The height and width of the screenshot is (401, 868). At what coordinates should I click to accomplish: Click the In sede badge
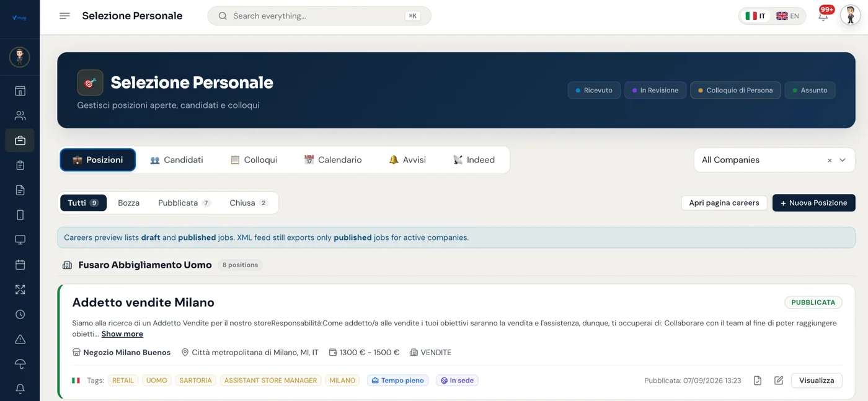tap(457, 381)
